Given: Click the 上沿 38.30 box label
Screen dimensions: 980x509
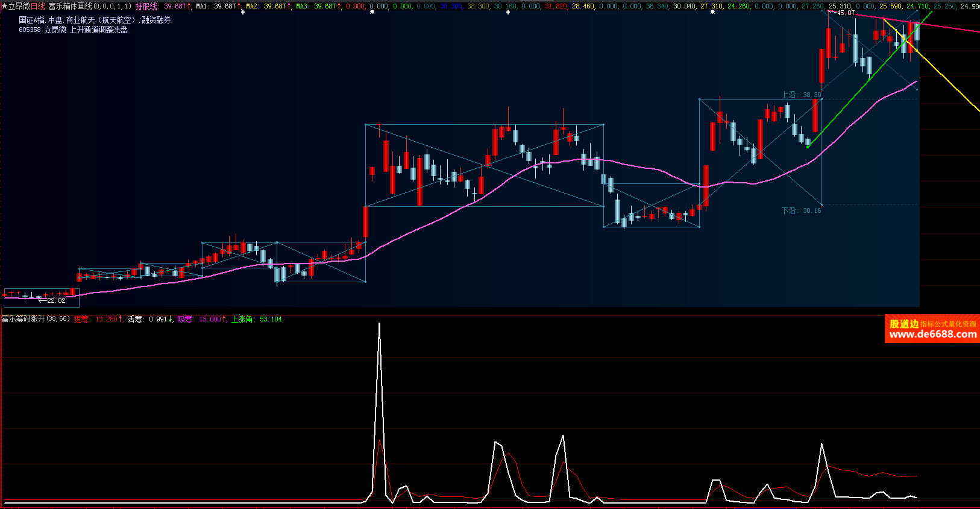Looking at the screenshot, I should 801,95.
